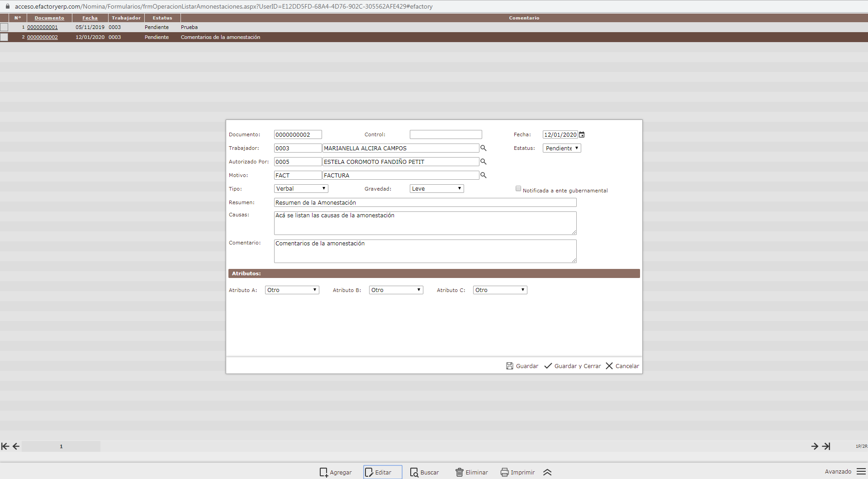868x479 pixels.
Task: Click Causas text area
Action: [425, 223]
